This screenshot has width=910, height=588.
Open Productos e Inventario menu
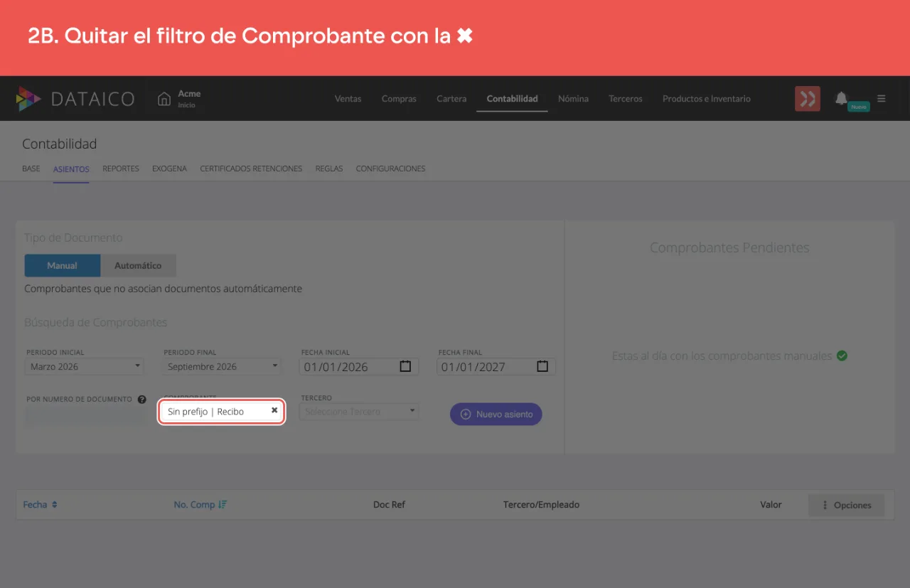pos(707,99)
